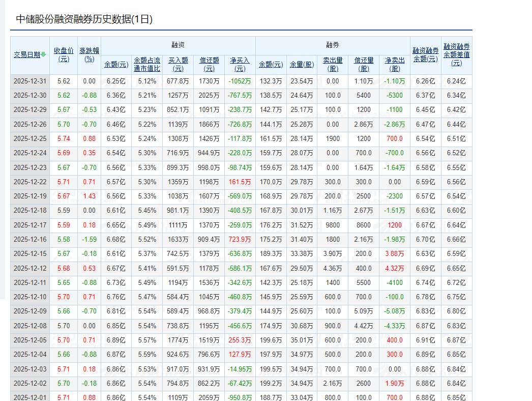Viewport: 532px width, 401px height.
Task: Sort by 融资 余额(元) header
Action: point(116,65)
